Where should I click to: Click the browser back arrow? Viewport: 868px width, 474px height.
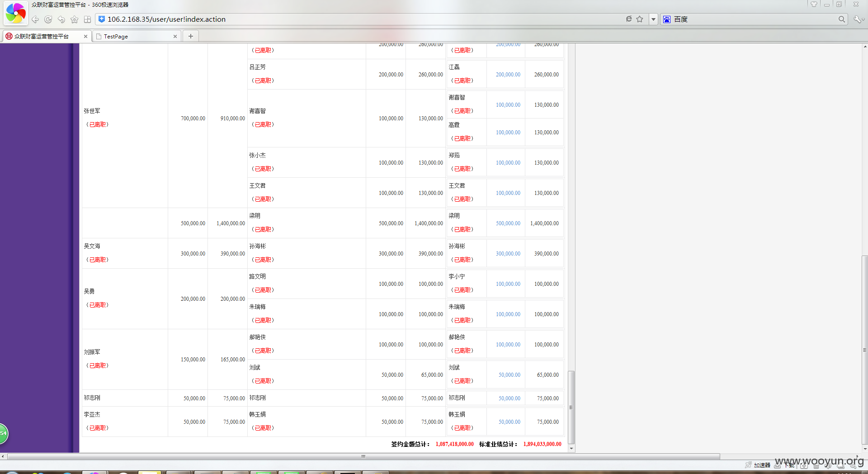35,19
